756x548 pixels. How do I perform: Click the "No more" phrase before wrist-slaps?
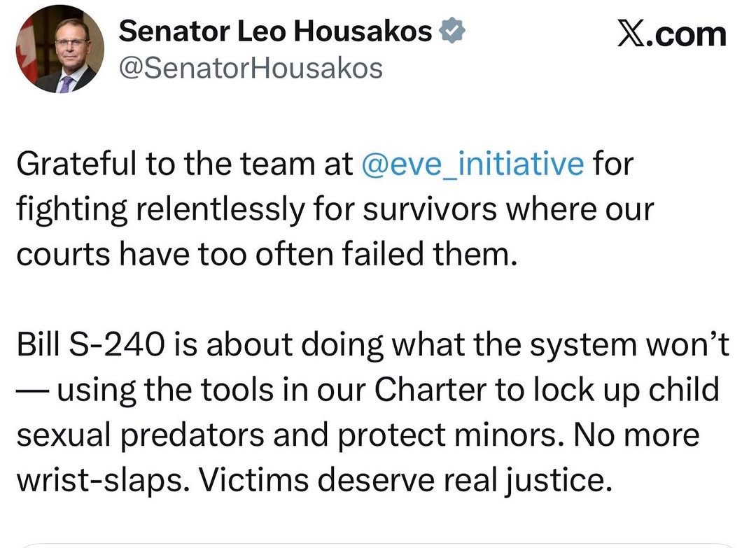coord(636,435)
